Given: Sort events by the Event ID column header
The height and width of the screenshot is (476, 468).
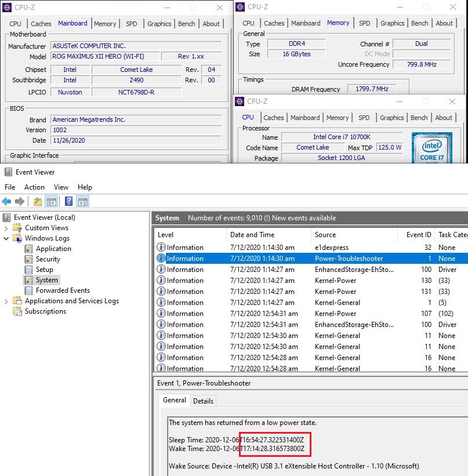Looking at the screenshot, I should (x=416, y=235).
